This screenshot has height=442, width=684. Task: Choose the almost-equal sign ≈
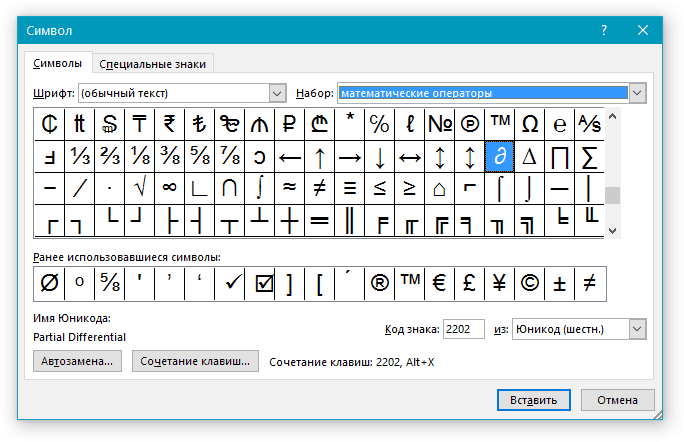290,188
